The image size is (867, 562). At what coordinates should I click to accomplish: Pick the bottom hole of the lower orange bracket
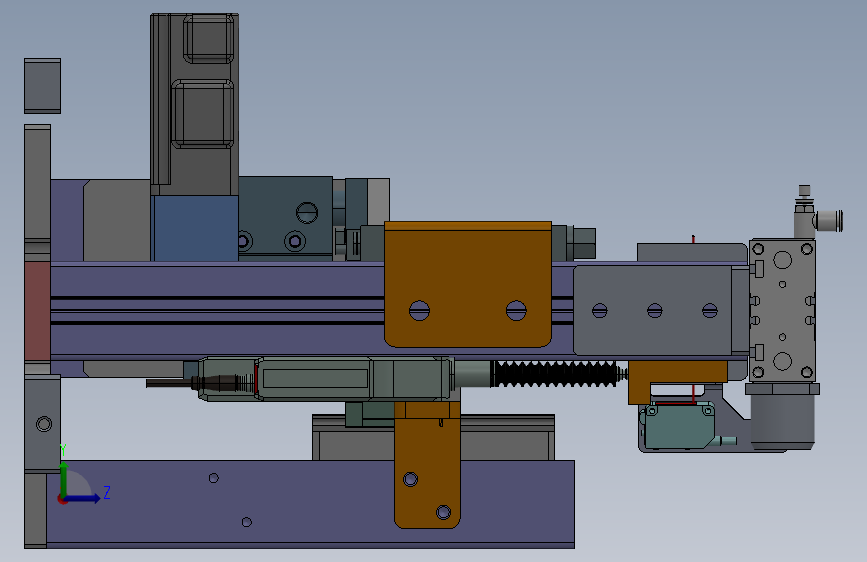coord(443,512)
